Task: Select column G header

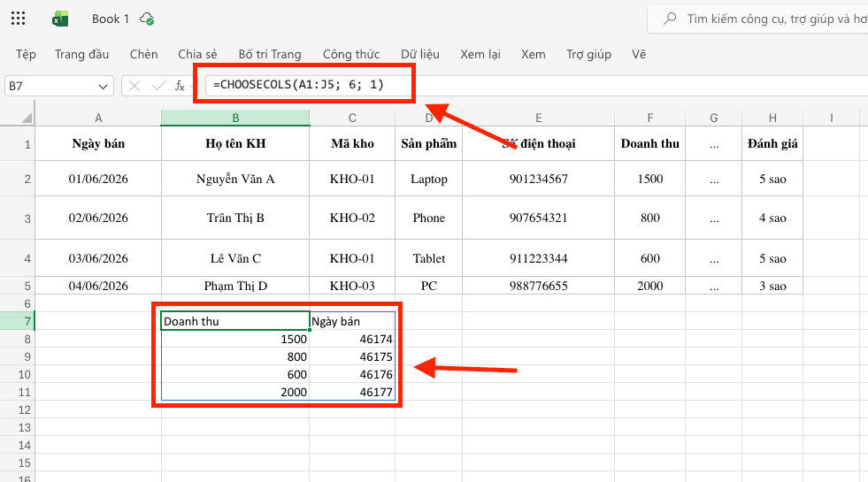Action: tap(713, 118)
